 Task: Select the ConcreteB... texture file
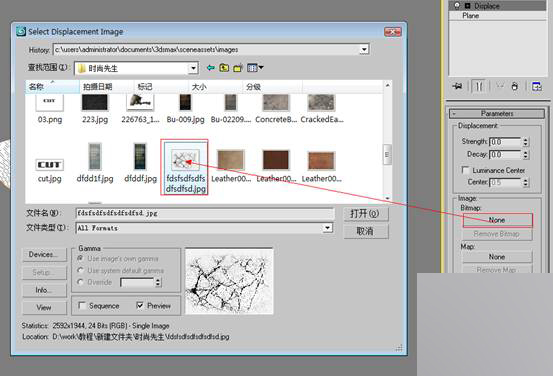pos(276,109)
